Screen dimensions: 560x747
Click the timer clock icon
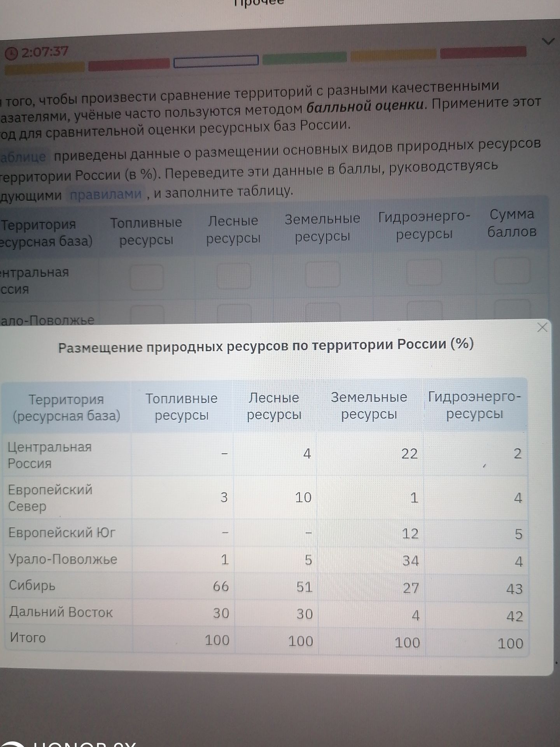(x=11, y=53)
